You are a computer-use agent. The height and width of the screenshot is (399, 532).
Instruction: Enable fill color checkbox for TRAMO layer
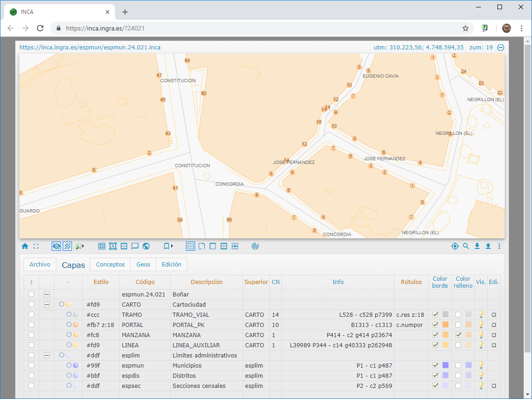point(458,314)
